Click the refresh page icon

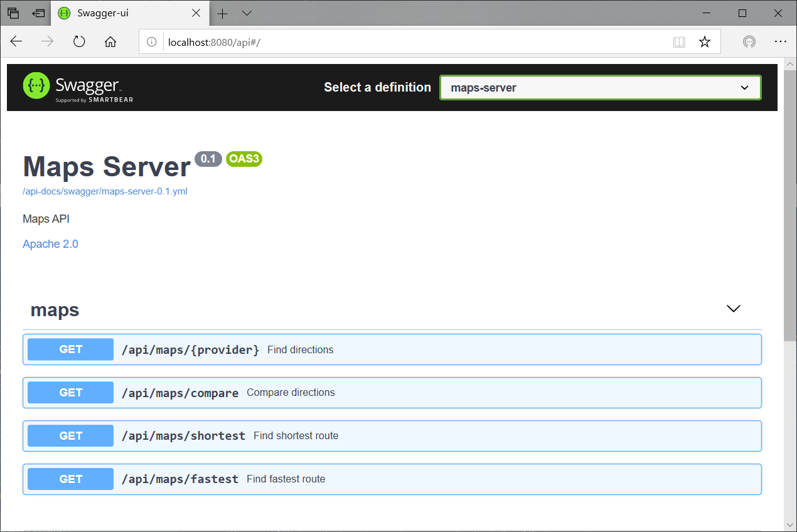point(79,41)
